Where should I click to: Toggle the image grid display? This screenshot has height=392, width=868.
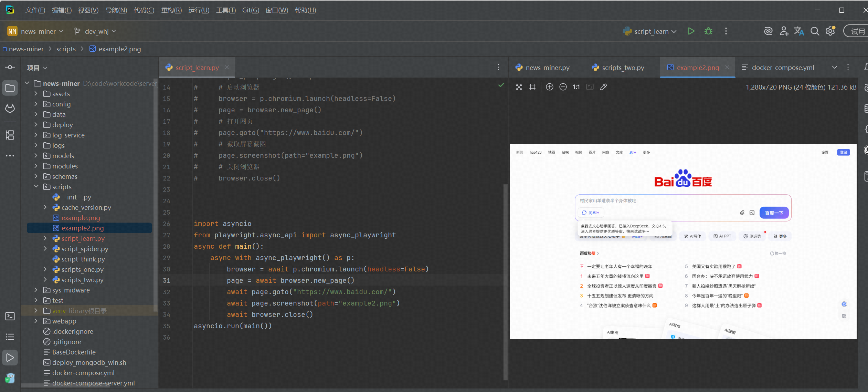click(x=532, y=87)
